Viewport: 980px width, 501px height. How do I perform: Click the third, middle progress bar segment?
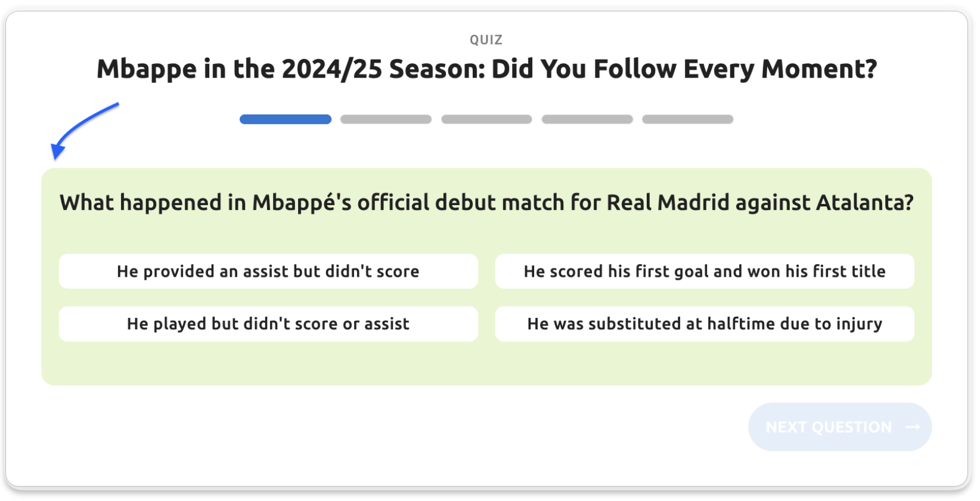(x=486, y=119)
